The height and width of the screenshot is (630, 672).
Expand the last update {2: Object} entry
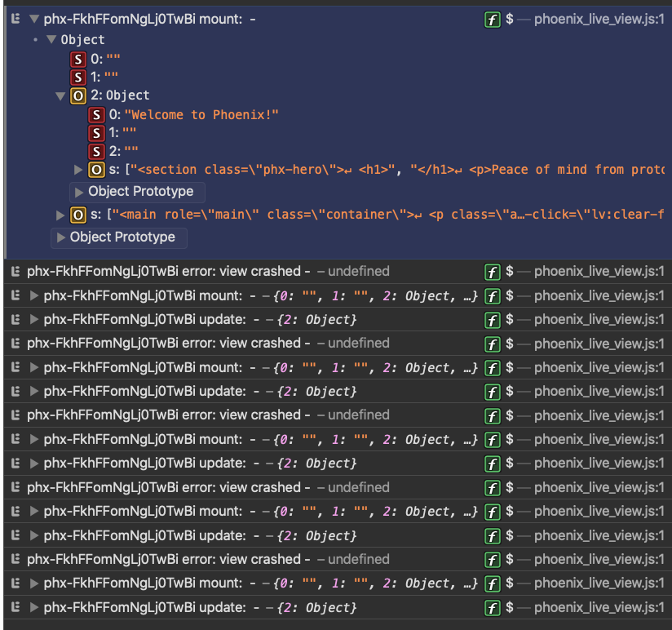coord(34,607)
